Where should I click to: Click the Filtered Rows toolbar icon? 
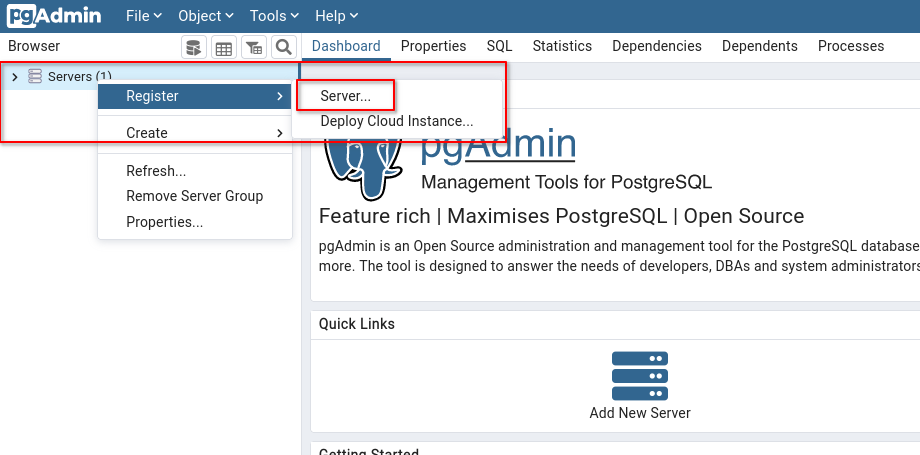253,48
